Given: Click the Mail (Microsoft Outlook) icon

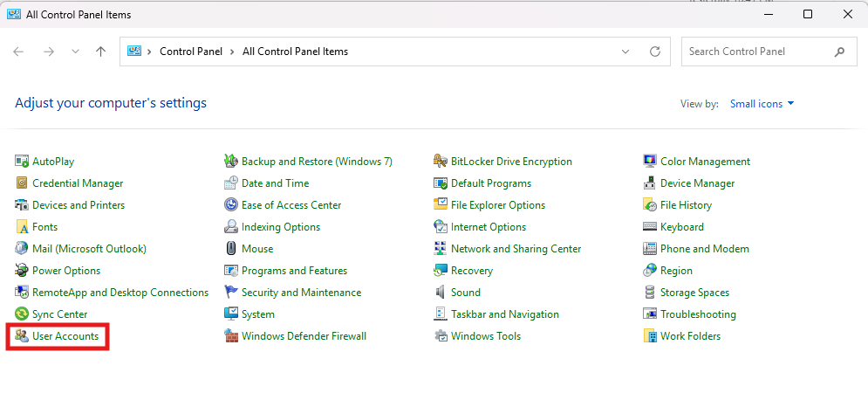Looking at the screenshot, I should (22, 249).
